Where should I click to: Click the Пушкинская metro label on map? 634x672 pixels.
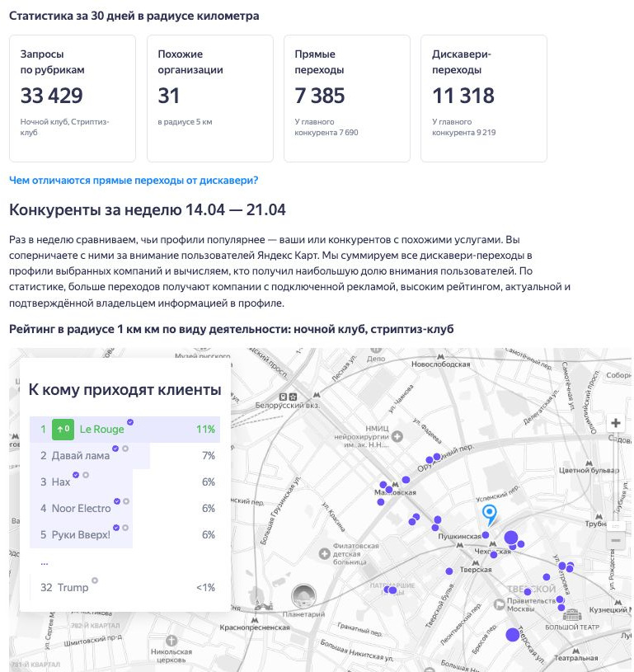coord(459,537)
